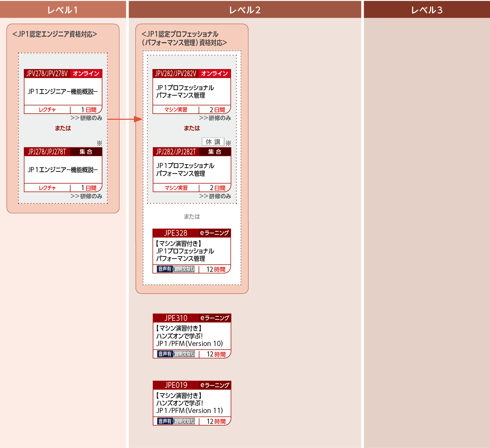Click the gray または above JPE328
This screenshot has width=490, height=448.
(192, 217)
